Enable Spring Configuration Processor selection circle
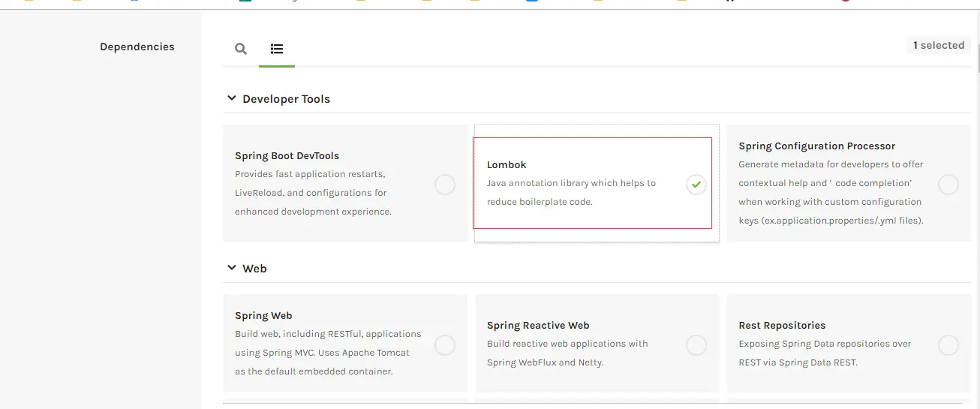Screen dimensions: 980x409 pos(948,185)
